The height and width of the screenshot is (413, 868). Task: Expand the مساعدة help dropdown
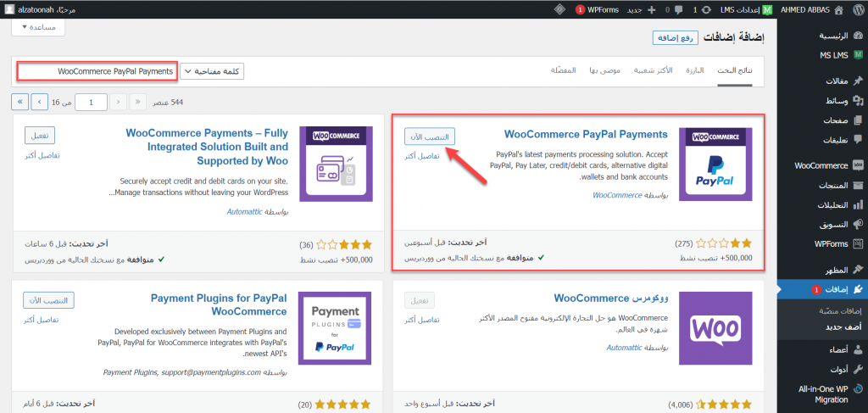pyautogui.click(x=38, y=27)
